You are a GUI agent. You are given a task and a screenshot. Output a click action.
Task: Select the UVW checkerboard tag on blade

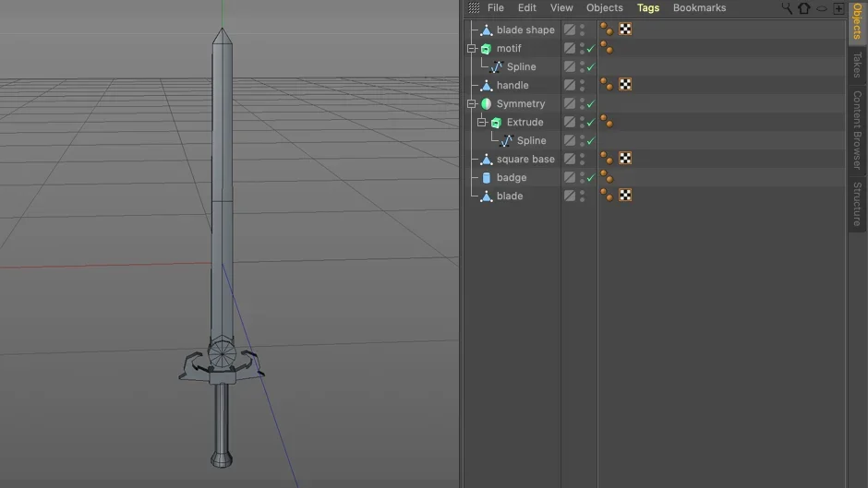click(625, 196)
